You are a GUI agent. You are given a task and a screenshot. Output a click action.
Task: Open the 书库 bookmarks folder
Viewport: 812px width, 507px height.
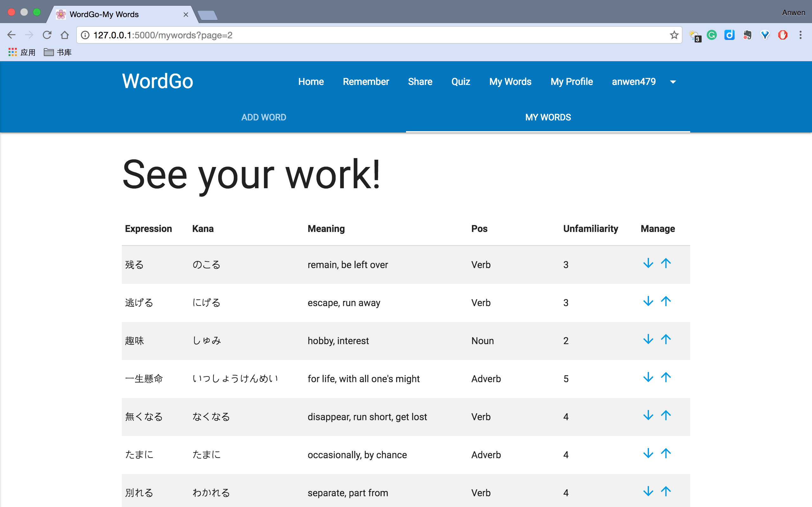click(58, 52)
